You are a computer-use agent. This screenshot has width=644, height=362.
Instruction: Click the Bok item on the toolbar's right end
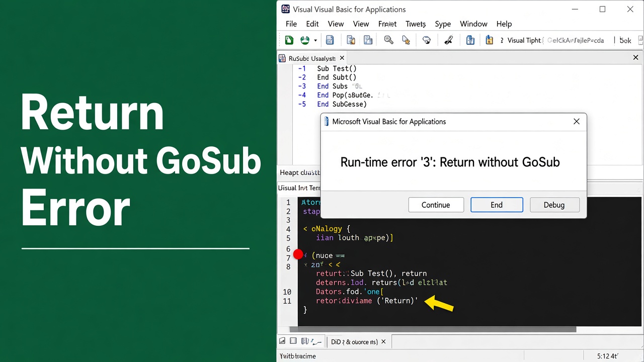625,41
